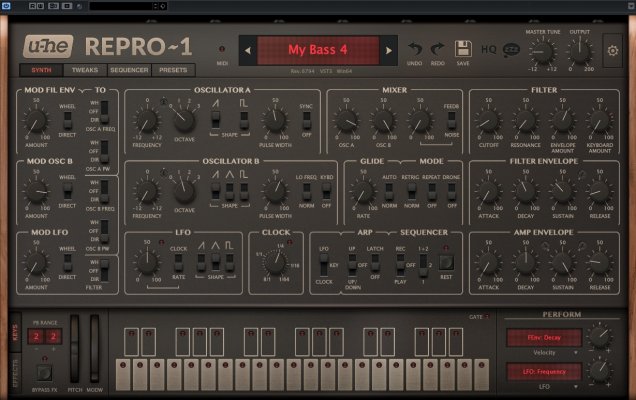636x400 pixels.
Task: Set the Filter mod routing switch
Action: click(x=105, y=271)
